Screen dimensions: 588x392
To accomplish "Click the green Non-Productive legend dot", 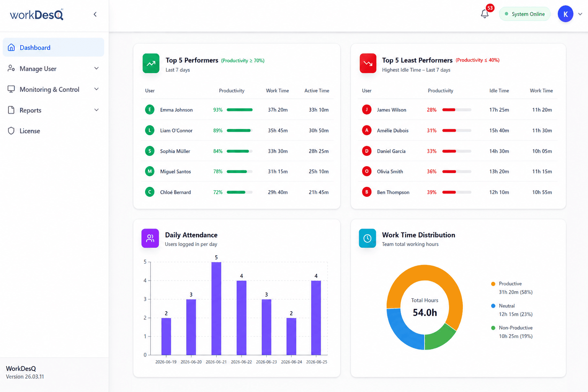I will [493, 328].
